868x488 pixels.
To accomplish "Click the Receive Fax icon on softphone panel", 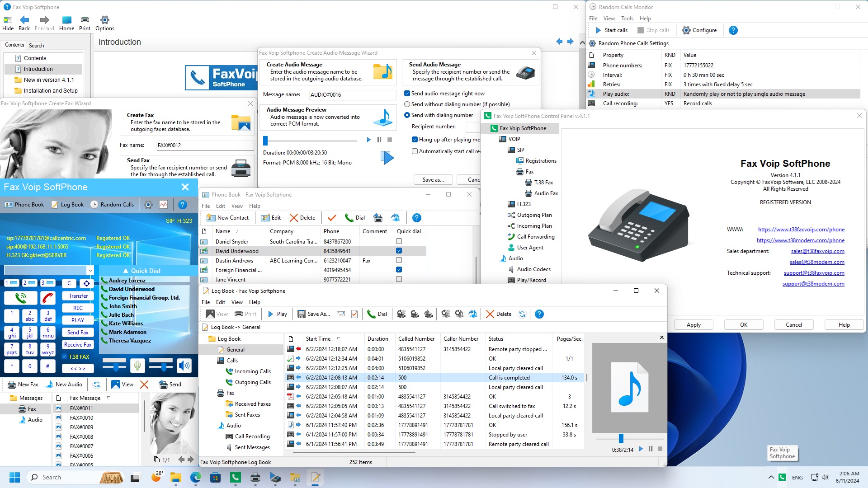I will click(x=77, y=345).
